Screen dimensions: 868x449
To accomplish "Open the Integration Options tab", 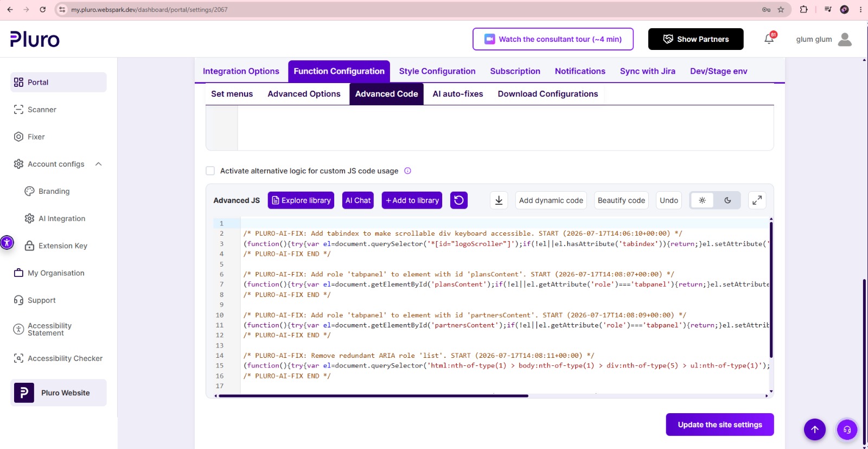I will click(x=241, y=71).
